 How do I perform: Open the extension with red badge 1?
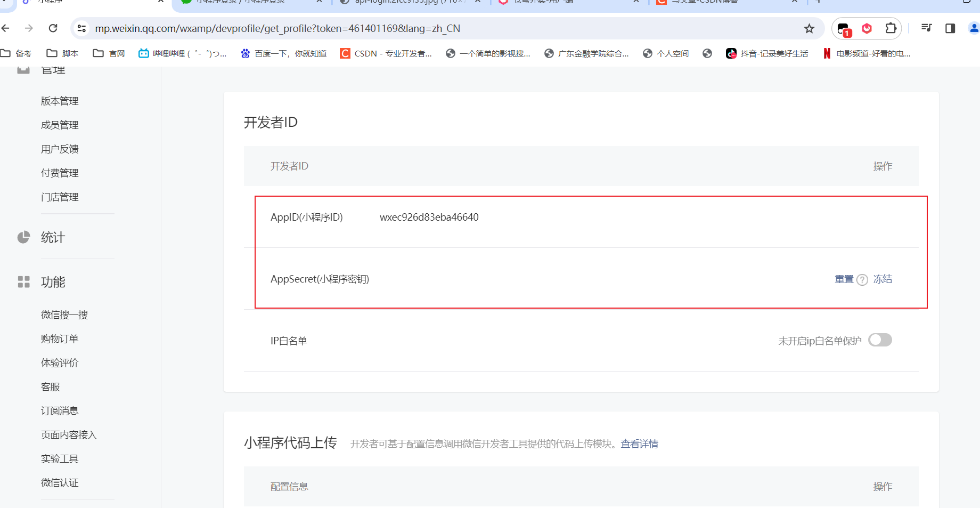point(844,29)
